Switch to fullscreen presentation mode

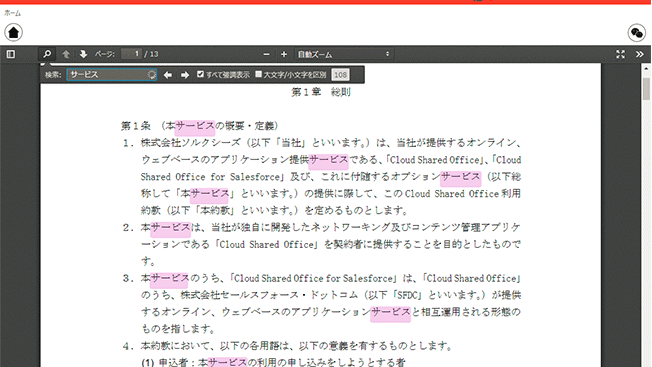tap(620, 54)
